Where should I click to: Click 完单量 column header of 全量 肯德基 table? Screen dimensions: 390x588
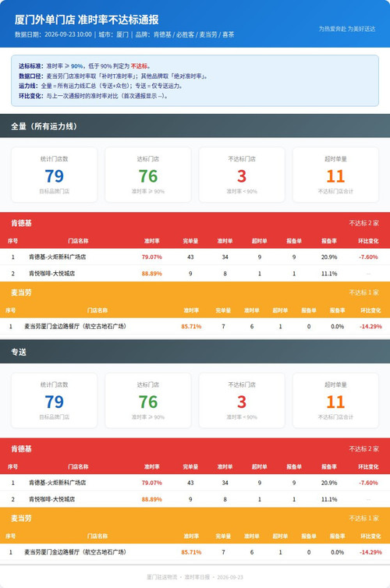[190, 241]
